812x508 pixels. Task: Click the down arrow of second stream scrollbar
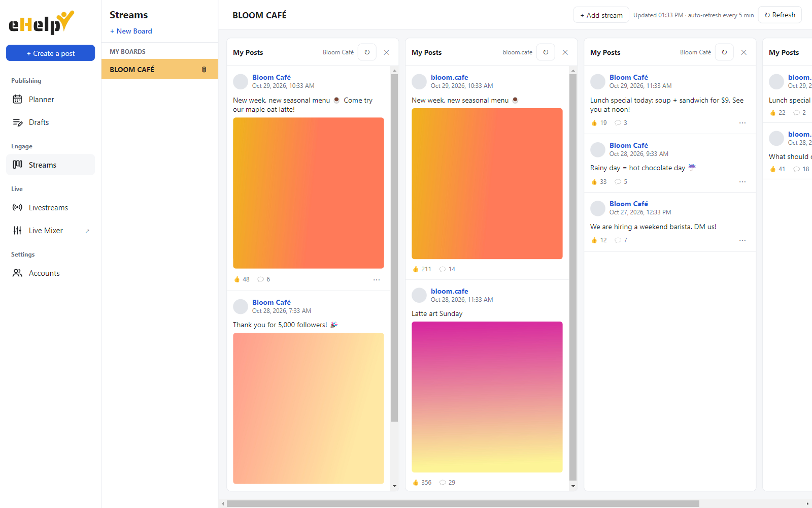click(x=573, y=486)
